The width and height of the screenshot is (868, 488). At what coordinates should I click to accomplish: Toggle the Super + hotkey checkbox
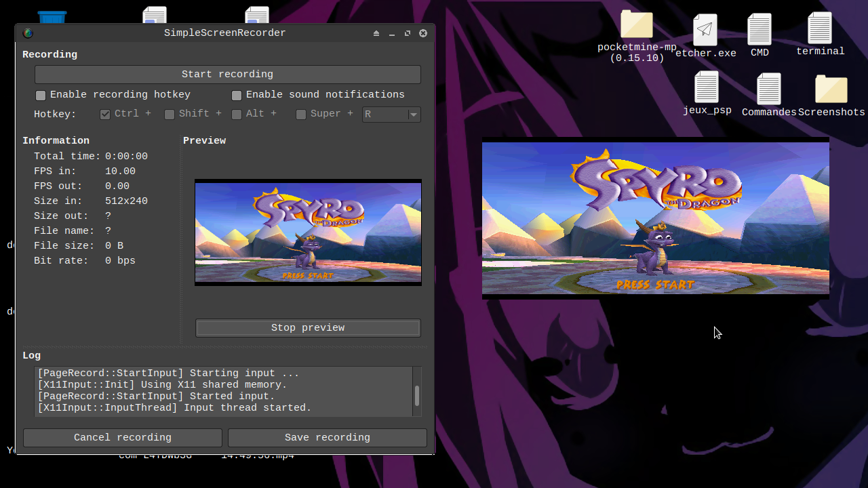[301, 115]
